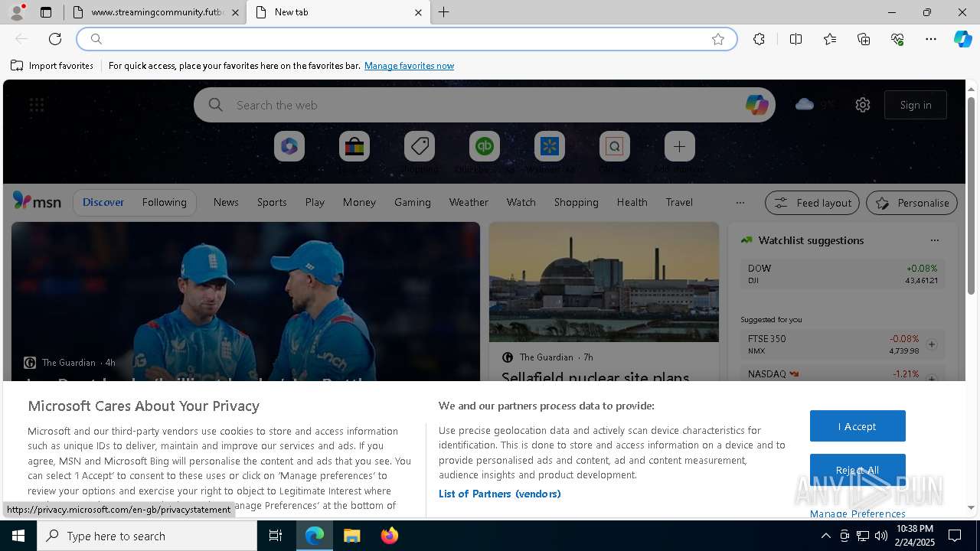Click the I Accept button

(x=857, y=426)
